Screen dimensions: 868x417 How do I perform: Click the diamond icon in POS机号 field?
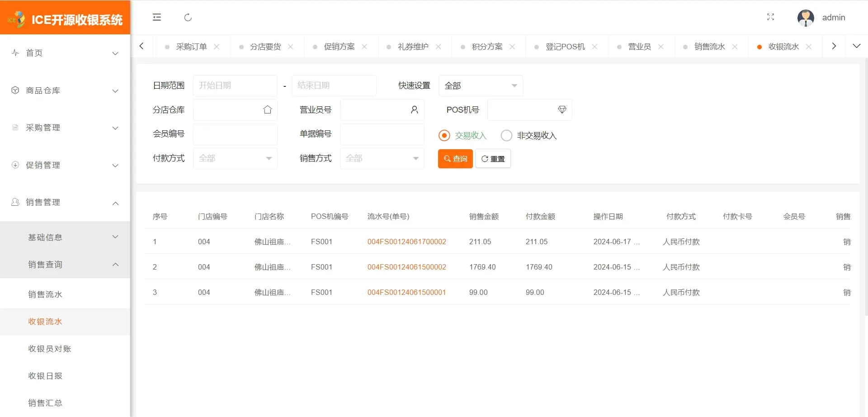point(562,110)
